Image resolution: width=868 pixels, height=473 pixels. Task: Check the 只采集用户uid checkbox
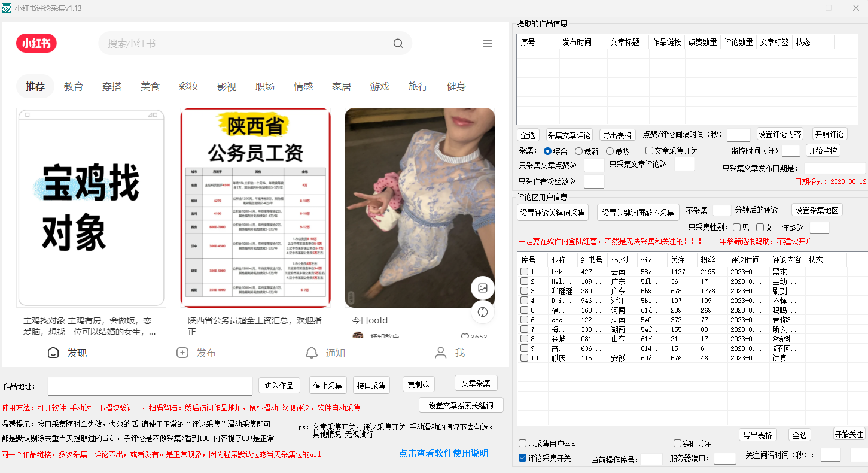point(523,444)
